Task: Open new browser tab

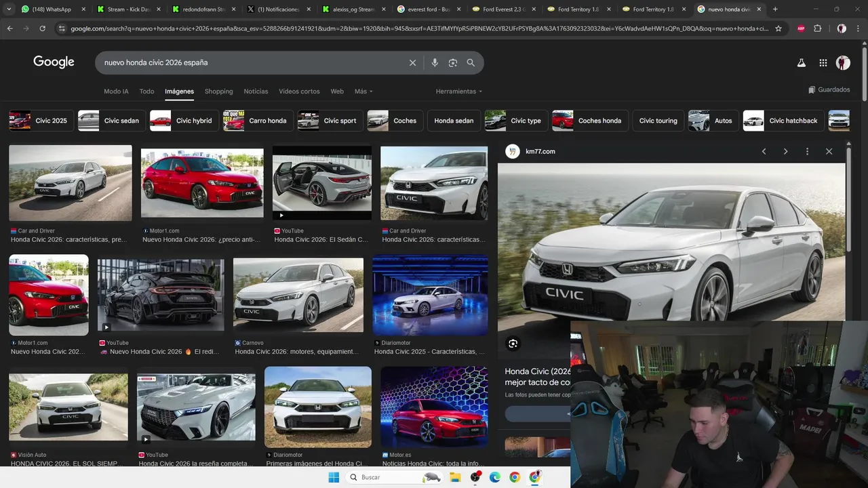Action: coord(775,9)
